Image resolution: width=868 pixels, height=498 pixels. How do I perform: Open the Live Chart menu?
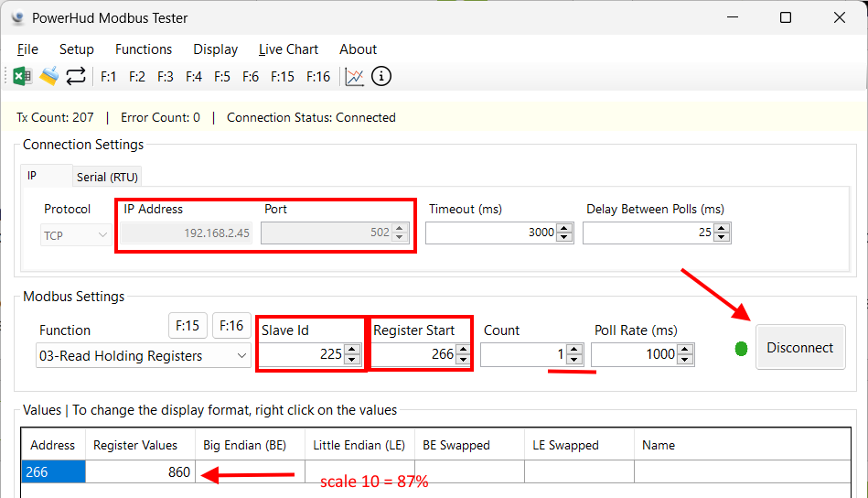(x=288, y=49)
